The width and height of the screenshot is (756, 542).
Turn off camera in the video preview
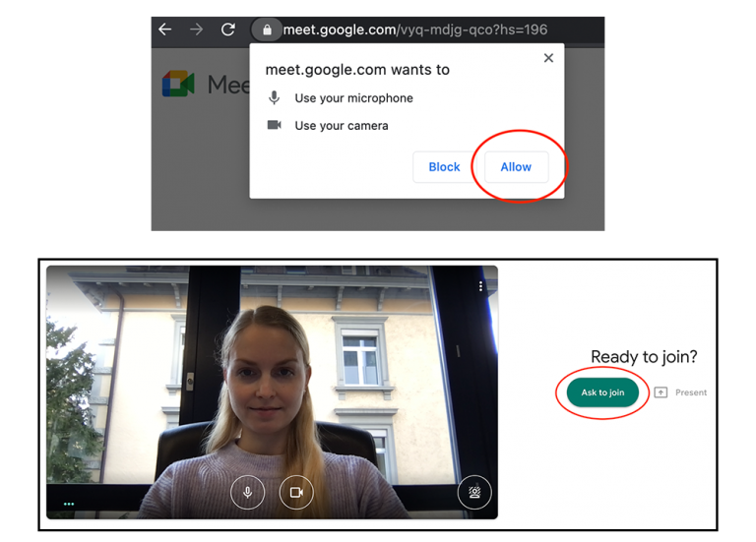pyautogui.click(x=296, y=492)
